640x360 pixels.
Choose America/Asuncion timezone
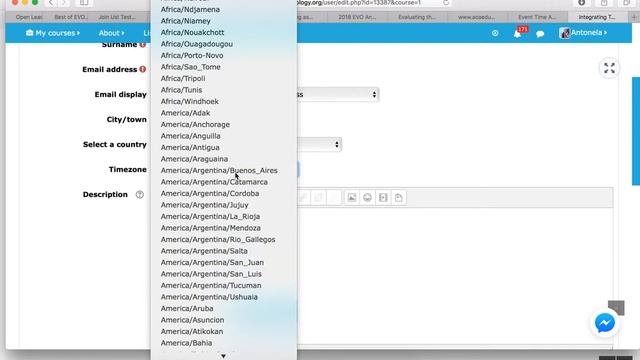pos(192,320)
